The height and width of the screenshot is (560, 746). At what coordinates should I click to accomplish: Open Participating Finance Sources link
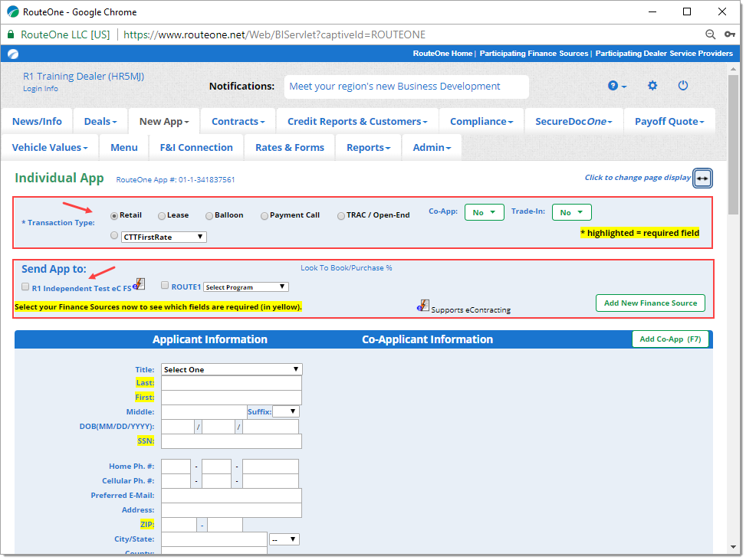tap(534, 54)
